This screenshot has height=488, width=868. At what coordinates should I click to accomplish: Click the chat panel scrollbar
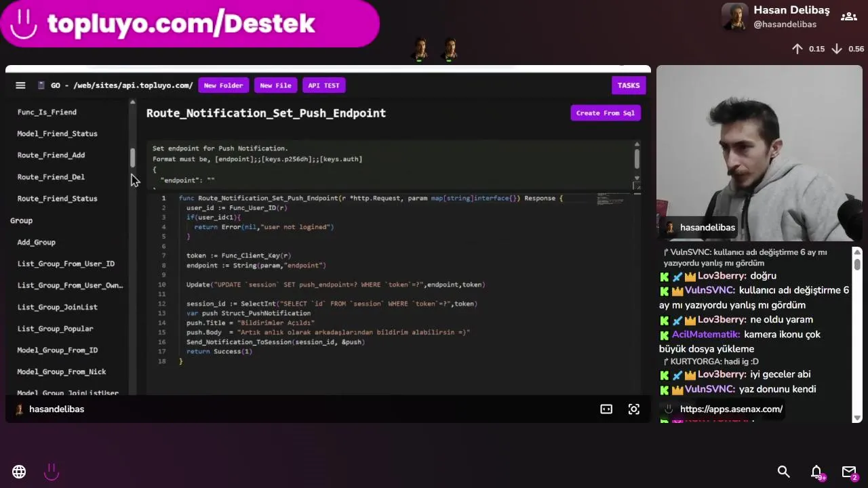pos(858,263)
